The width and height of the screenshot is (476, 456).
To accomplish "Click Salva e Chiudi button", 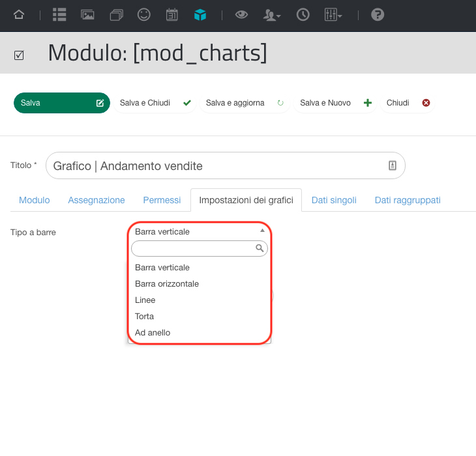I will coord(155,103).
